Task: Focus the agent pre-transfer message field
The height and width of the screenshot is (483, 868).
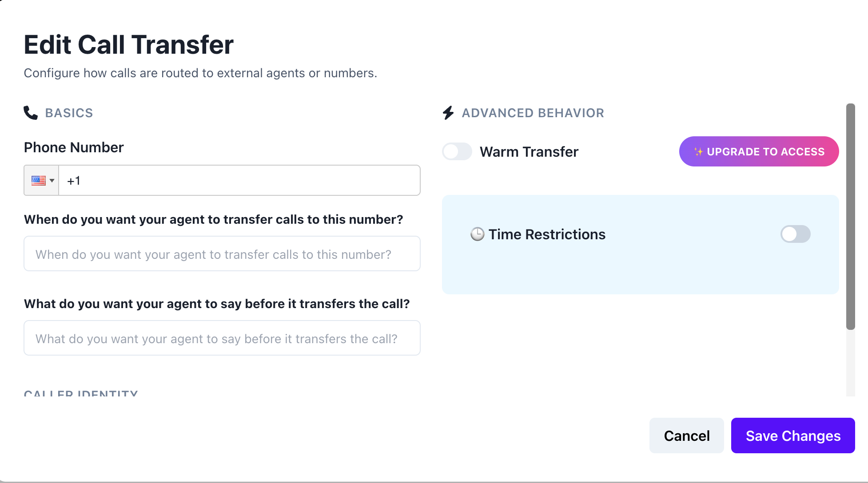Action: (x=222, y=338)
